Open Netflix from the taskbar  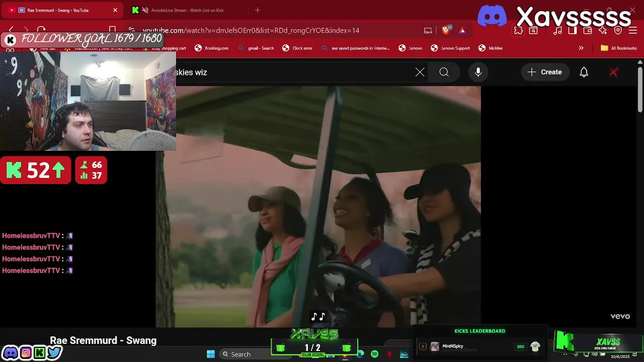389,354
